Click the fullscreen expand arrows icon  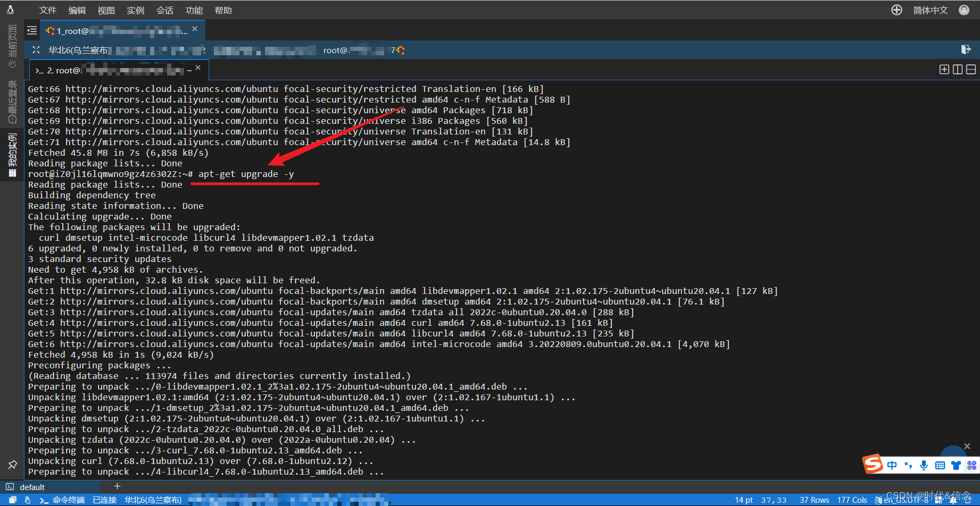[x=36, y=50]
